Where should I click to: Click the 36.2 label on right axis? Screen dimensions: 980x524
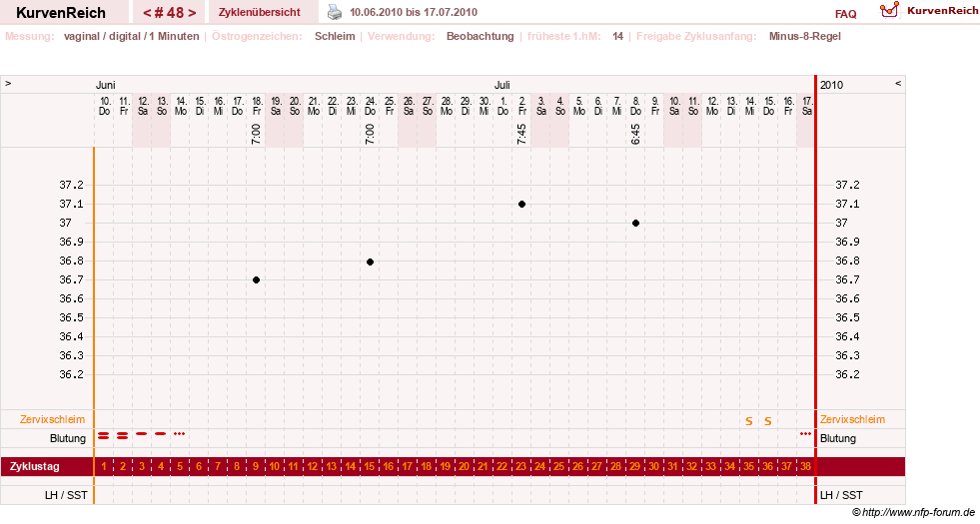tap(847, 374)
